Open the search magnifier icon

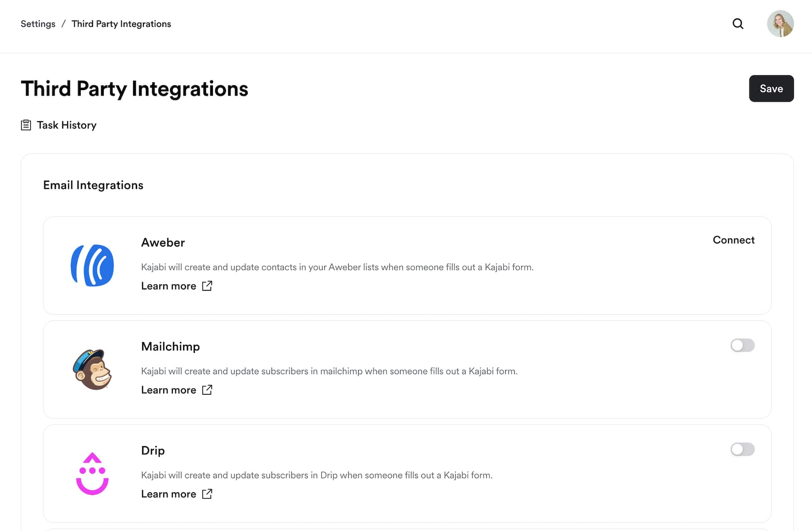(738, 24)
